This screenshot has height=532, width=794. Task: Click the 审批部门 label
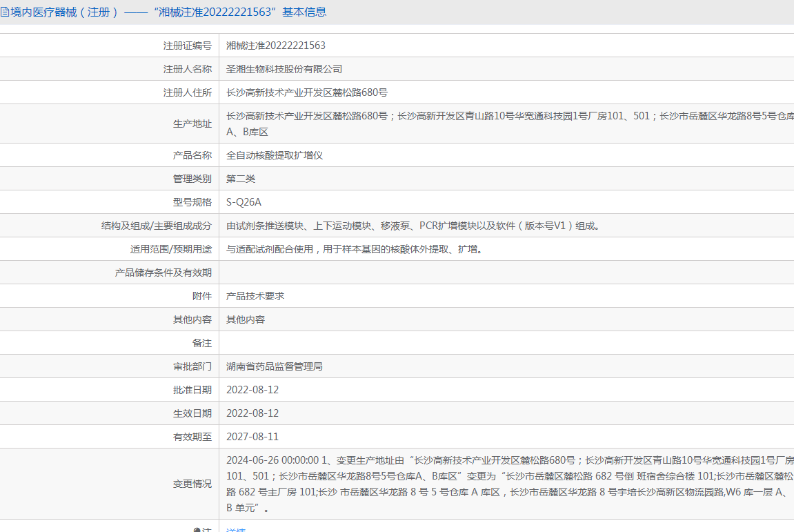(x=192, y=366)
